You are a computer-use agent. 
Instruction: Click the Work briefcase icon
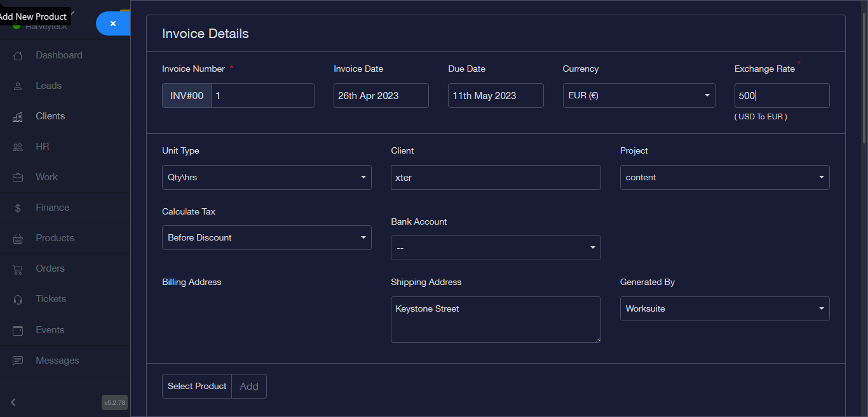pos(18,177)
